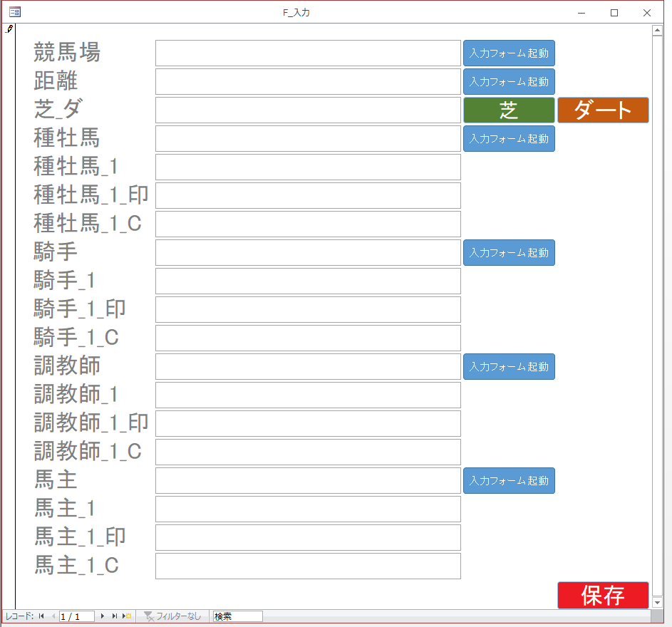The image size is (672, 627).
Task: Toggle the フィルターなし filter indicator
Action: [x=172, y=616]
